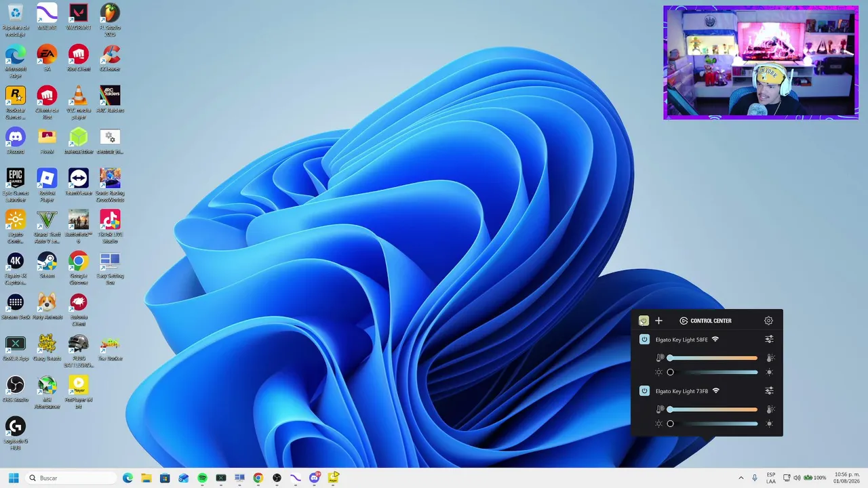Viewport: 868px width, 488px height.
Task: Select the Sonic Racing CrossWorlds shortcut
Action: 110,186
